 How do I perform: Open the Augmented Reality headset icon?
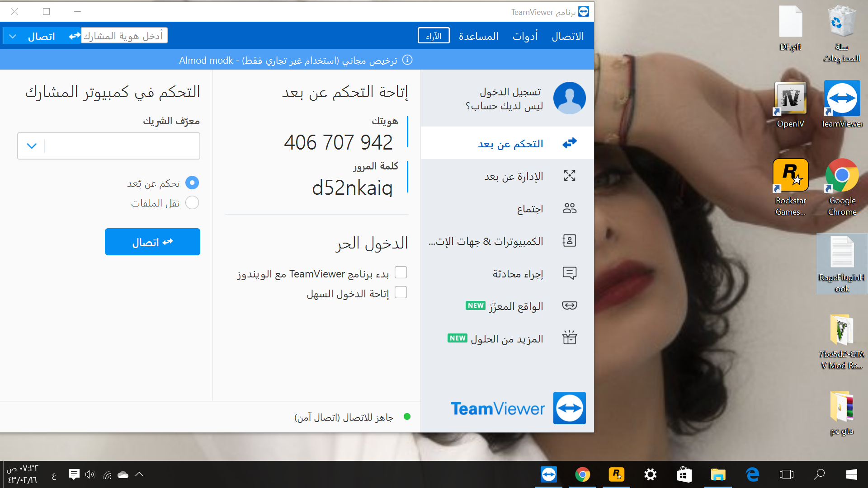click(569, 306)
